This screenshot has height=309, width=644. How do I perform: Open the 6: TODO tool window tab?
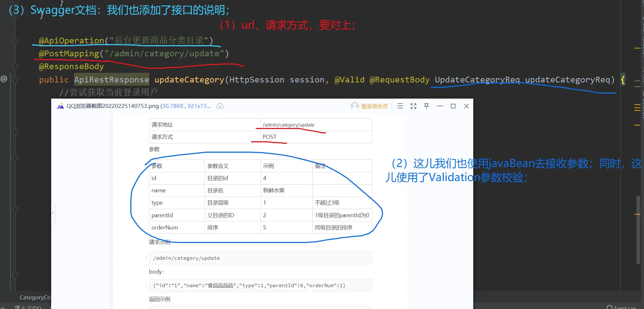point(29,307)
